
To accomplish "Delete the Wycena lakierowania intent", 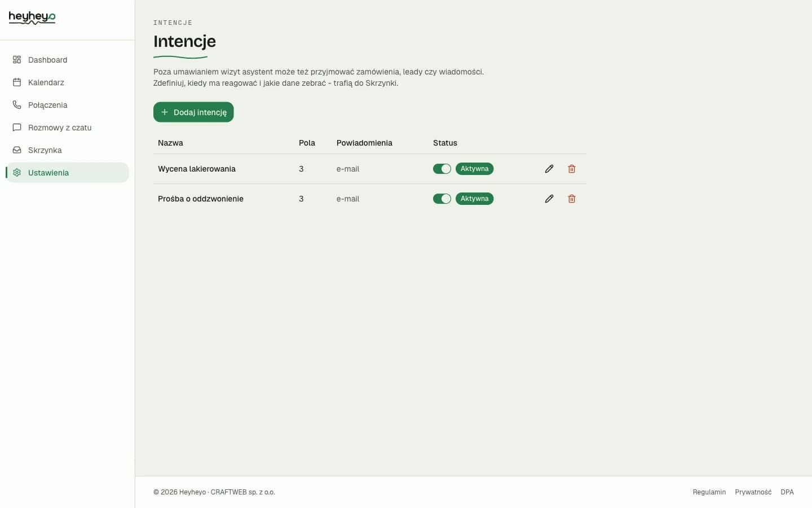I will click(572, 169).
